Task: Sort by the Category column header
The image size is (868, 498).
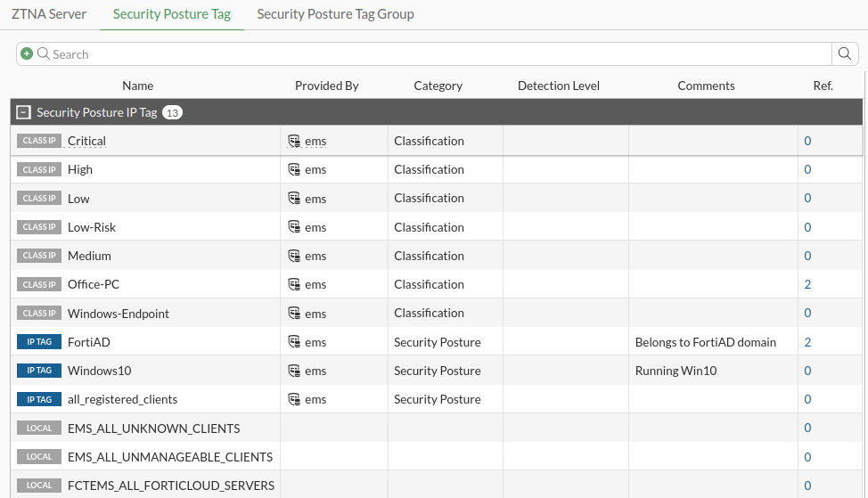Action: (x=438, y=86)
